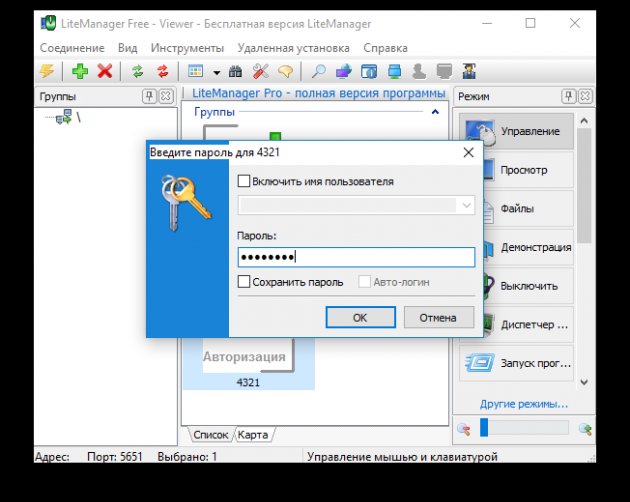Toggle the Авто-логин checkbox
Screen dimensions: 630x502
click(x=364, y=282)
